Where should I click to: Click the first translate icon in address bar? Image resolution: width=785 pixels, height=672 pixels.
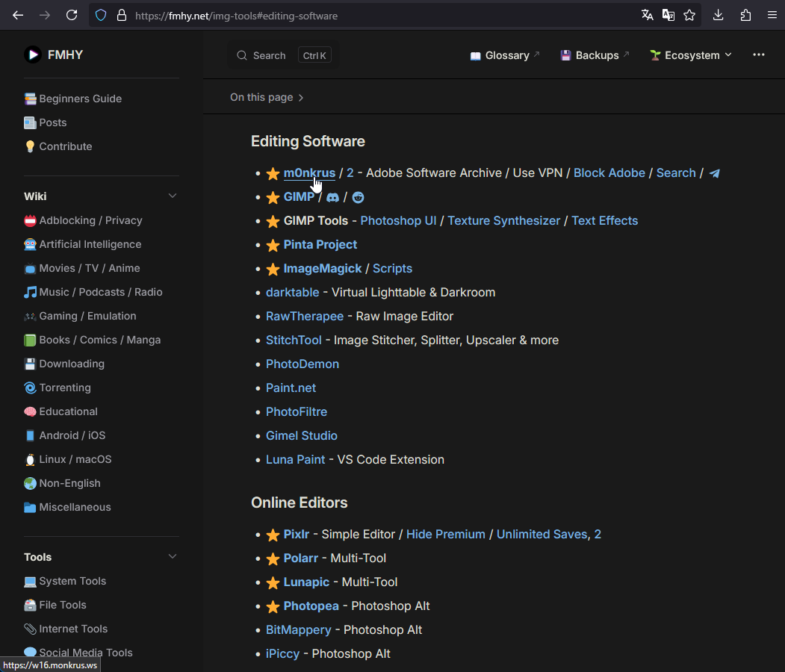click(648, 16)
